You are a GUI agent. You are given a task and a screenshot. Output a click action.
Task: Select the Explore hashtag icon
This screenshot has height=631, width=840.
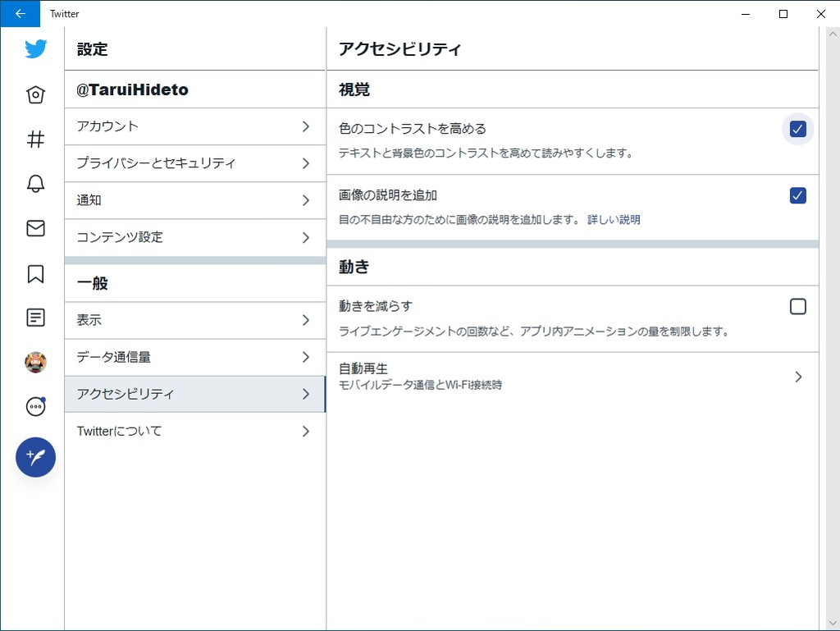[x=35, y=139]
